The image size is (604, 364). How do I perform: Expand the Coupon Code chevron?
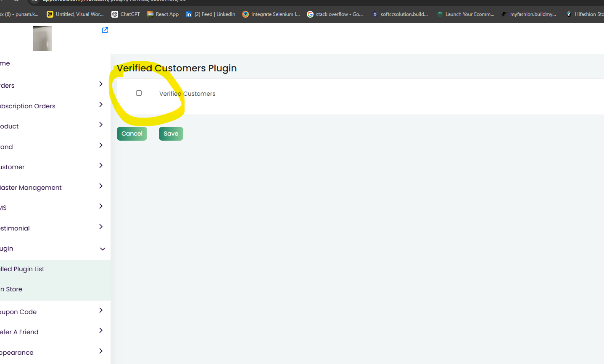[x=101, y=310]
